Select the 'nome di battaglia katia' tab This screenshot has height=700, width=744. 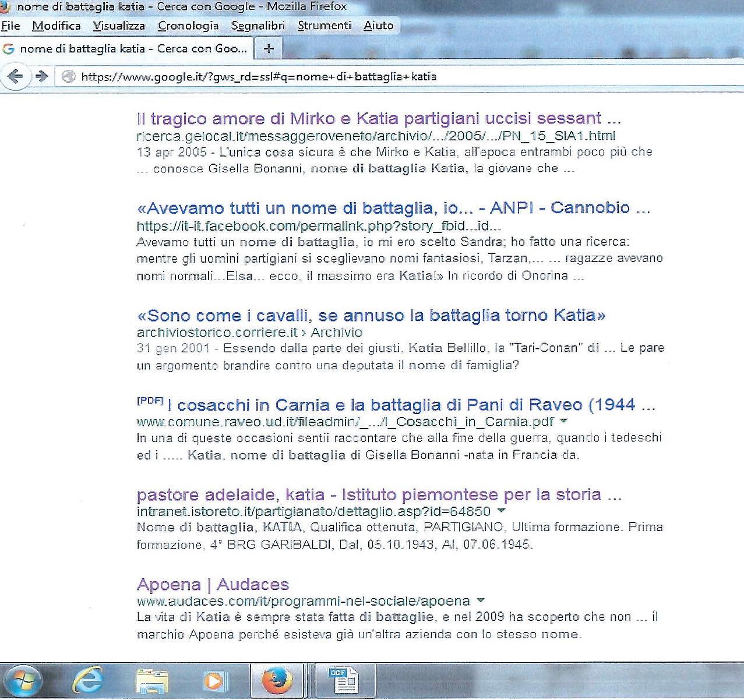(x=127, y=49)
